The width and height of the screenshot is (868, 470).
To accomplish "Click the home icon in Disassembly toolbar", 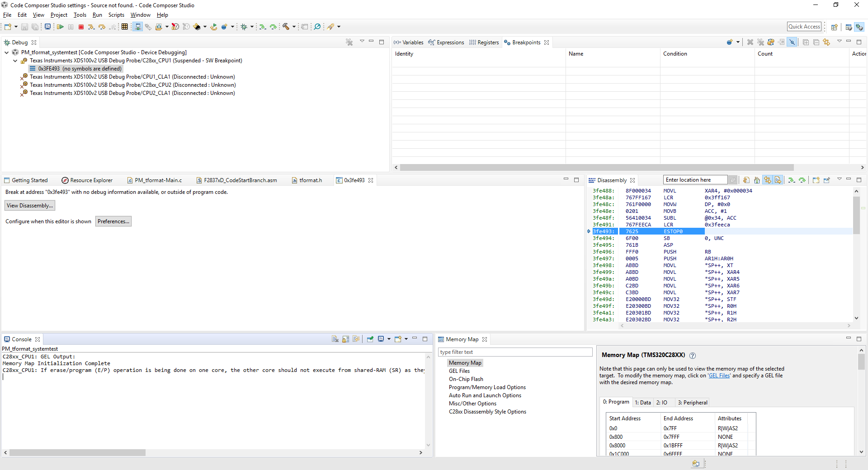I will coord(757,180).
